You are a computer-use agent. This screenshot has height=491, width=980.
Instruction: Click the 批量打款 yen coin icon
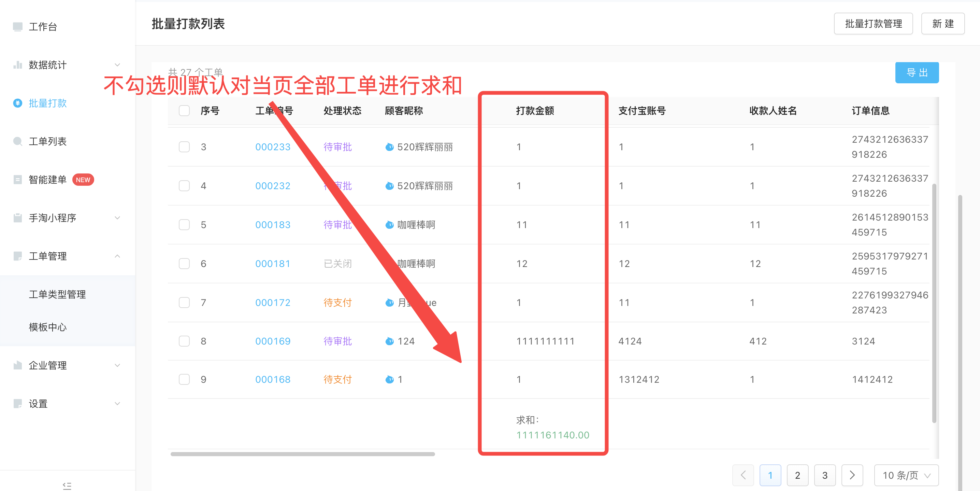(x=17, y=103)
